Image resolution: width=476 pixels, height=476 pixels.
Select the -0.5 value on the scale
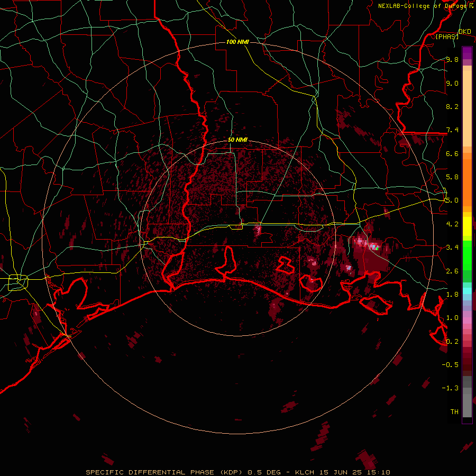pos(450,365)
